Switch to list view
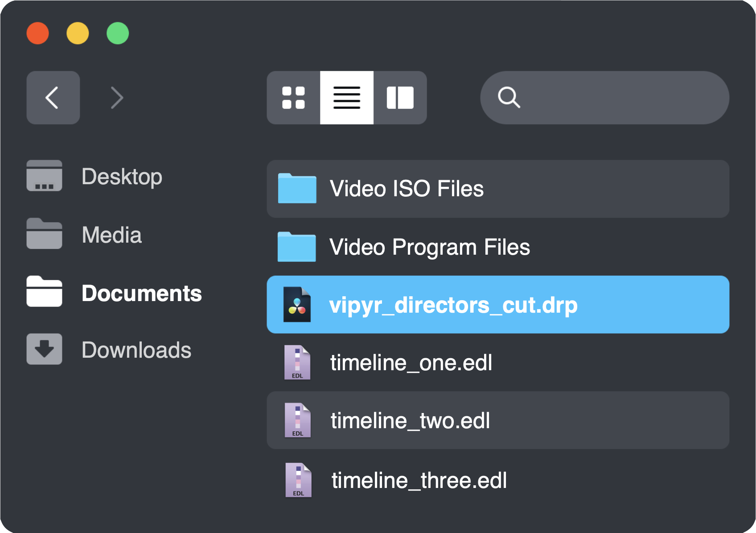 347,98
